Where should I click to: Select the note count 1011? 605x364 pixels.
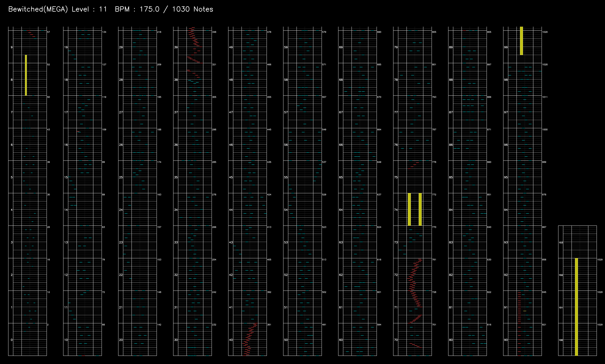click(545, 97)
